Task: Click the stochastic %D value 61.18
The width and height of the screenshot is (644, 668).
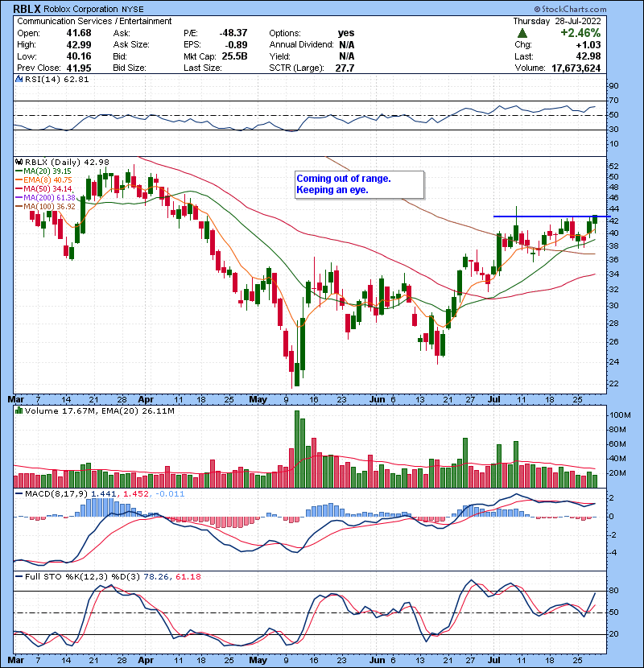Action: point(188,576)
